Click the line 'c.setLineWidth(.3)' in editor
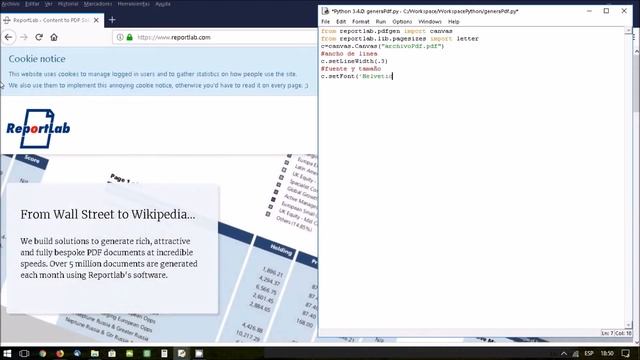The height and width of the screenshot is (360, 640). [x=354, y=61]
